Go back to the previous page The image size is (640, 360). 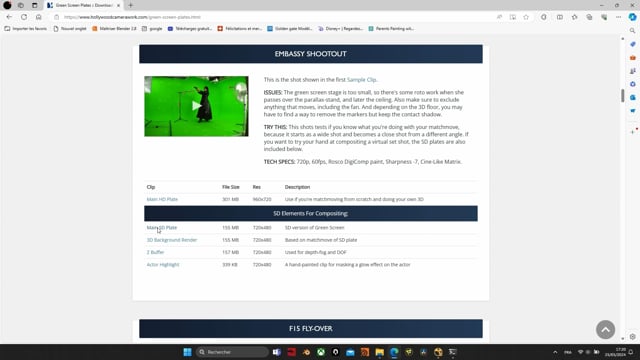[9, 17]
